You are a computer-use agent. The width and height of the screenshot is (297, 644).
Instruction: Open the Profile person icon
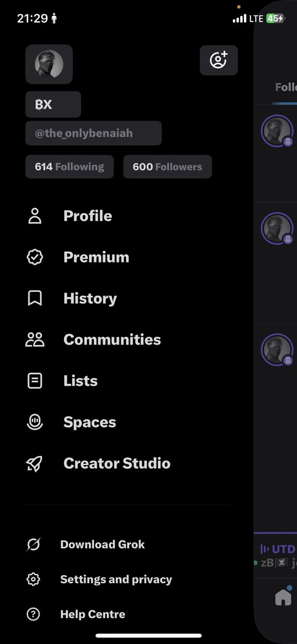(x=35, y=216)
